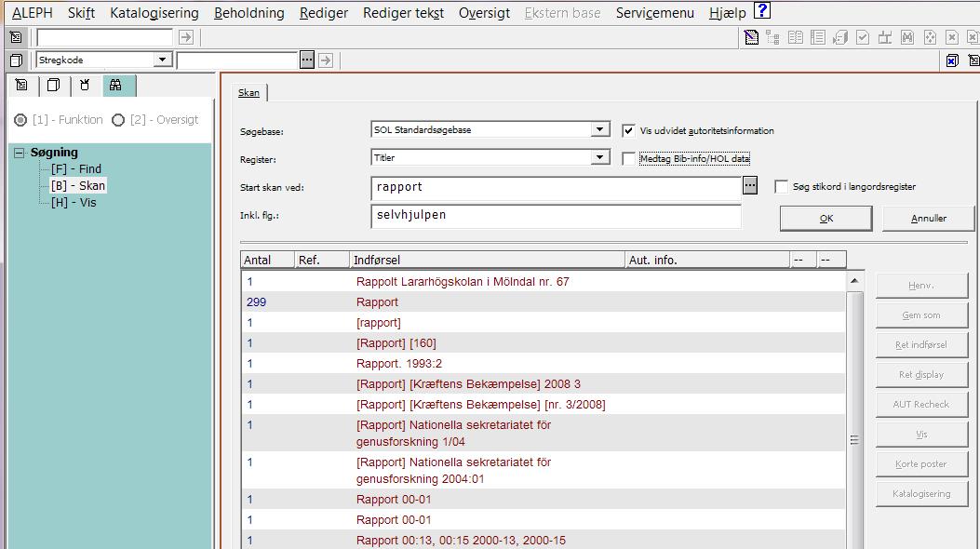980x549 pixels.
Task: Expand the Register Titler dropdown
Action: 600,158
